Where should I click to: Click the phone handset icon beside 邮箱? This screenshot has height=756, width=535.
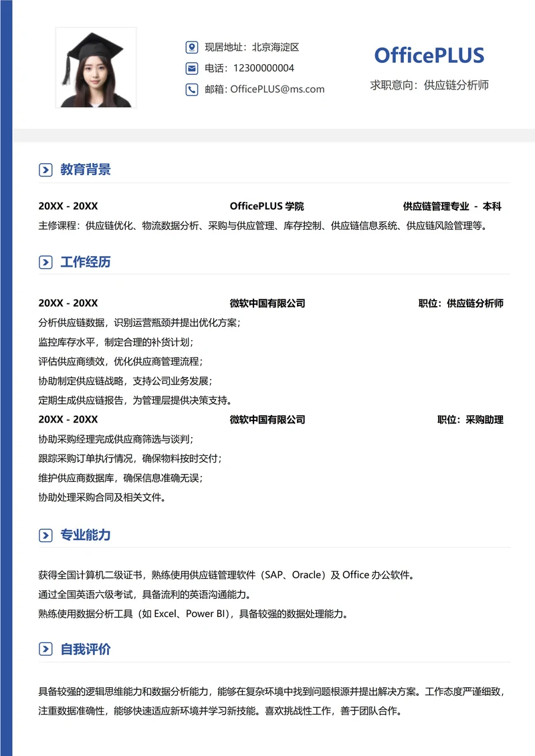click(x=191, y=89)
